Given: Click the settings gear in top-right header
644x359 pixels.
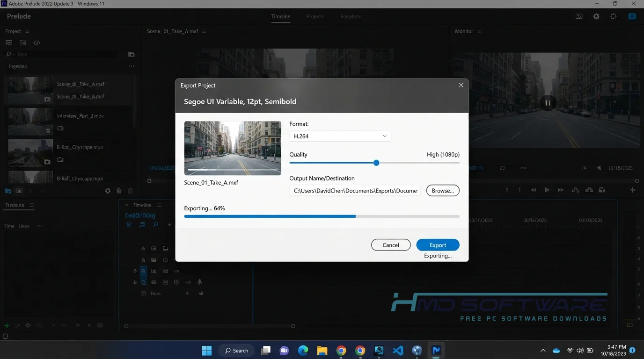Looking at the screenshot, I should (x=596, y=16).
